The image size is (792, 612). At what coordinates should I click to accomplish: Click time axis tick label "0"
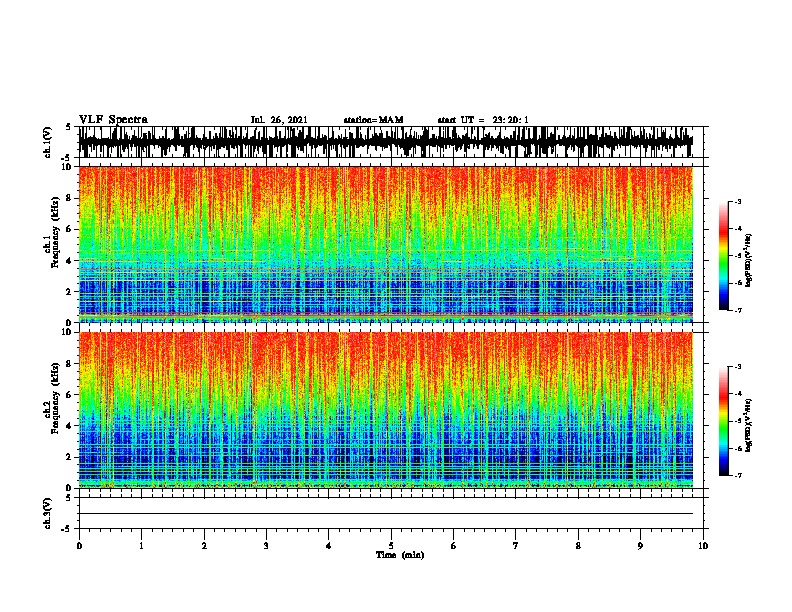coord(79,545)
